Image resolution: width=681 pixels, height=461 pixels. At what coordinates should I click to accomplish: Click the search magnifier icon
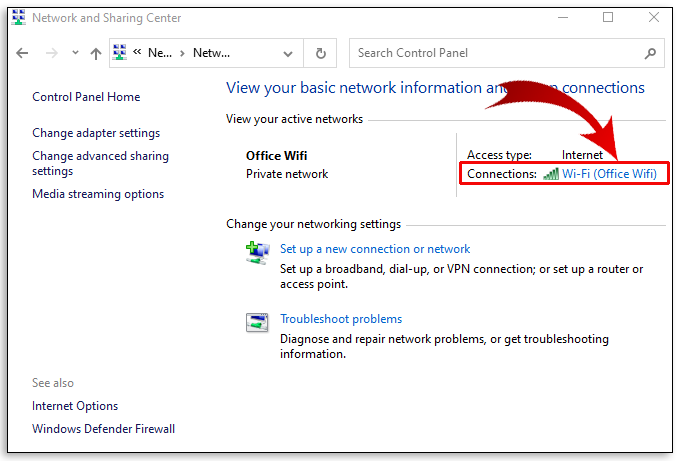650,54
